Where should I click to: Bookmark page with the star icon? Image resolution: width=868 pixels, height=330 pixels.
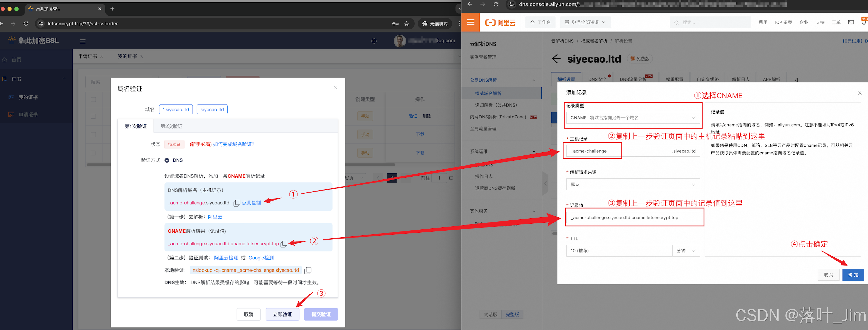[406, 24]
